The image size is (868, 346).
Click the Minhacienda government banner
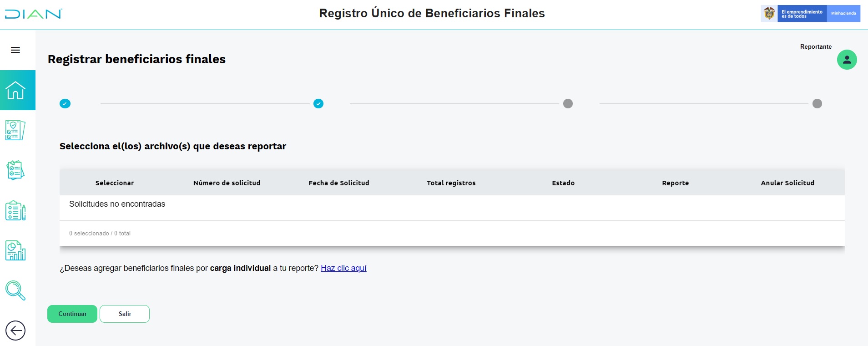click(810, 14)
